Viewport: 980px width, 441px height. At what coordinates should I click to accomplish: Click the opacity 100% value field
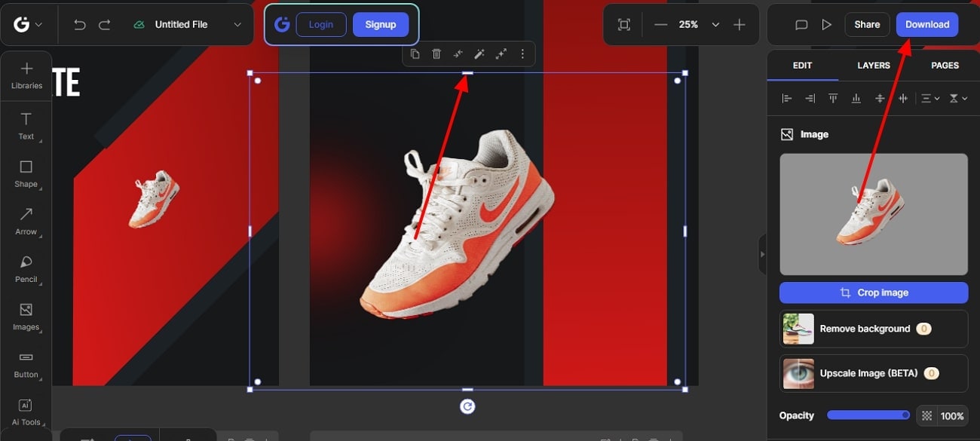point(952,416)
